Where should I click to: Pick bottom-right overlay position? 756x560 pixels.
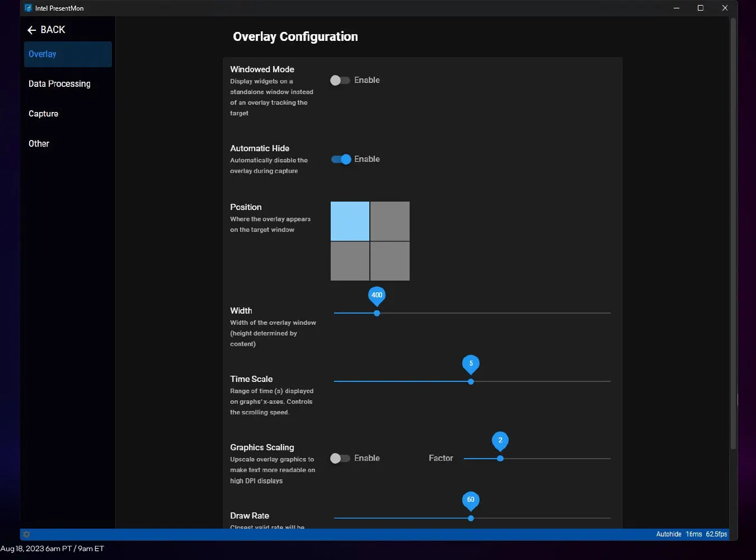(390, 262)
